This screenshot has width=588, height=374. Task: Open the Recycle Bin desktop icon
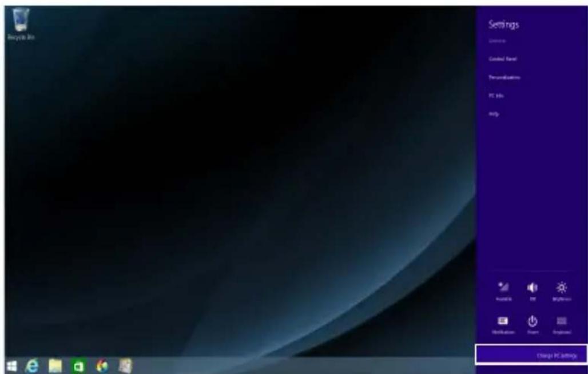(21, 25)
